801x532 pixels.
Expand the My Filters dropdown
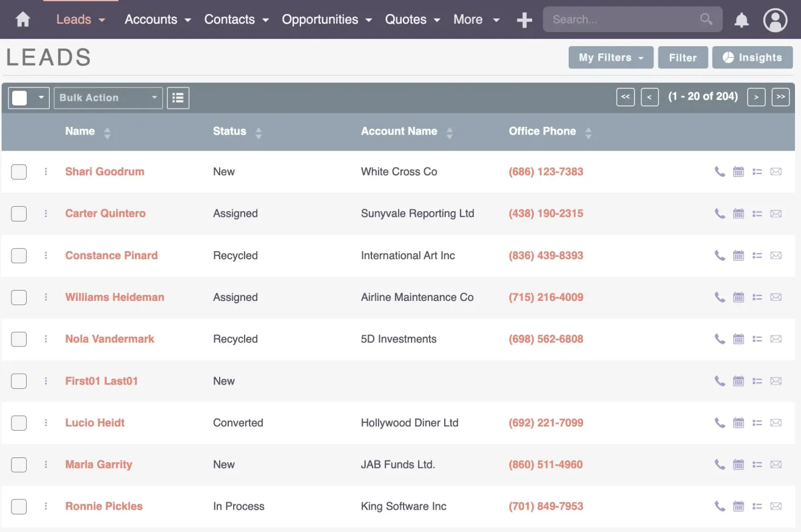coord(610,57)
